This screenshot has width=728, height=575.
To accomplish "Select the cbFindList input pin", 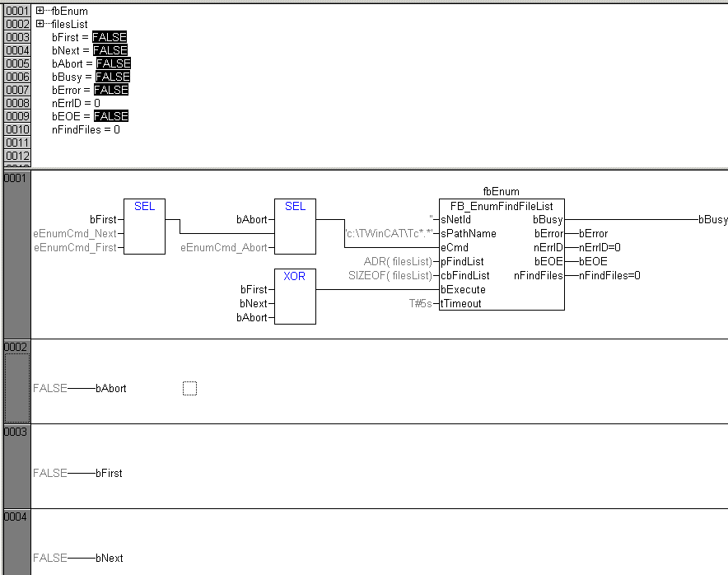I will tap(465, 275).
